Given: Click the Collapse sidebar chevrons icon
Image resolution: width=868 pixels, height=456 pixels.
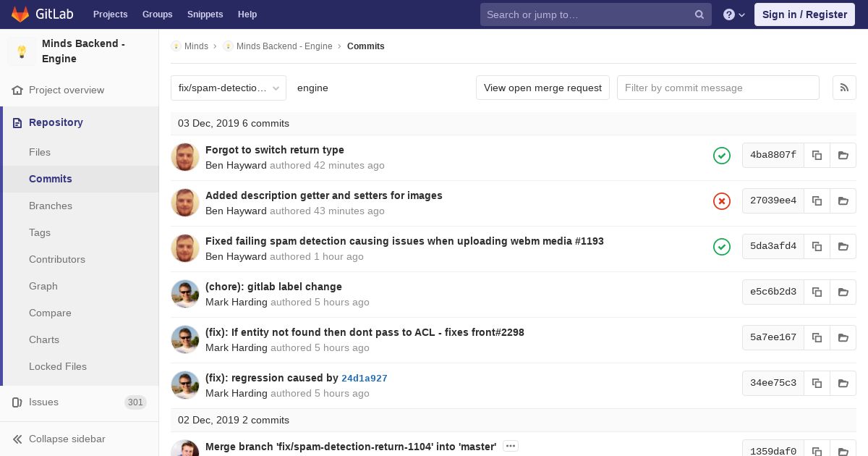Looking at the screenshot, I should [17, 439].
